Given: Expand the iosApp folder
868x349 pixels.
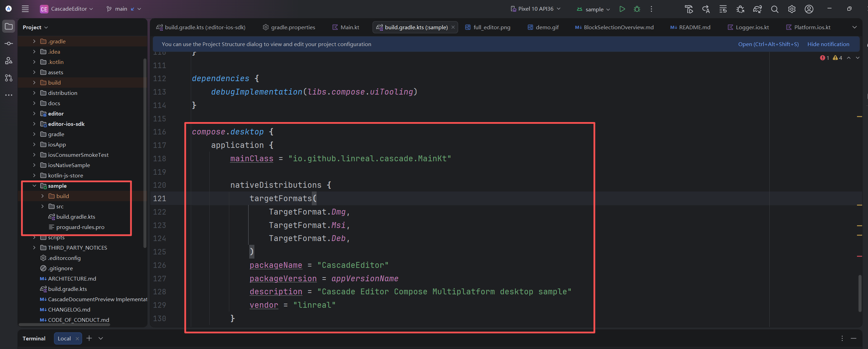Looking at the screenshot, I should pos(34,144).
